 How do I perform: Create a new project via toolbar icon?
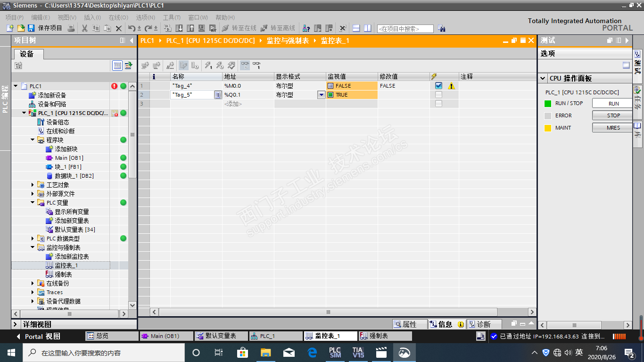tap(10, 28)
